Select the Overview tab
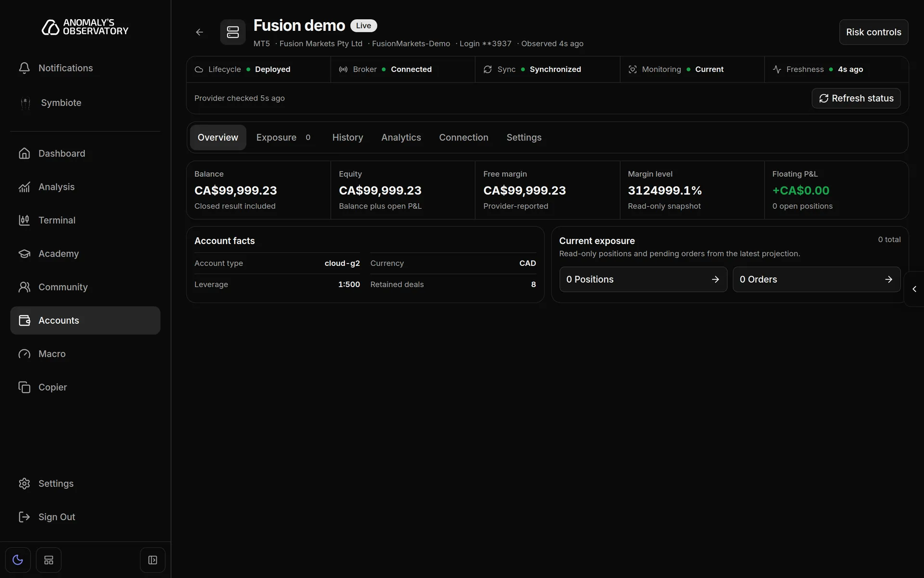Screen dimensions: 924x578 click(218, 137)
